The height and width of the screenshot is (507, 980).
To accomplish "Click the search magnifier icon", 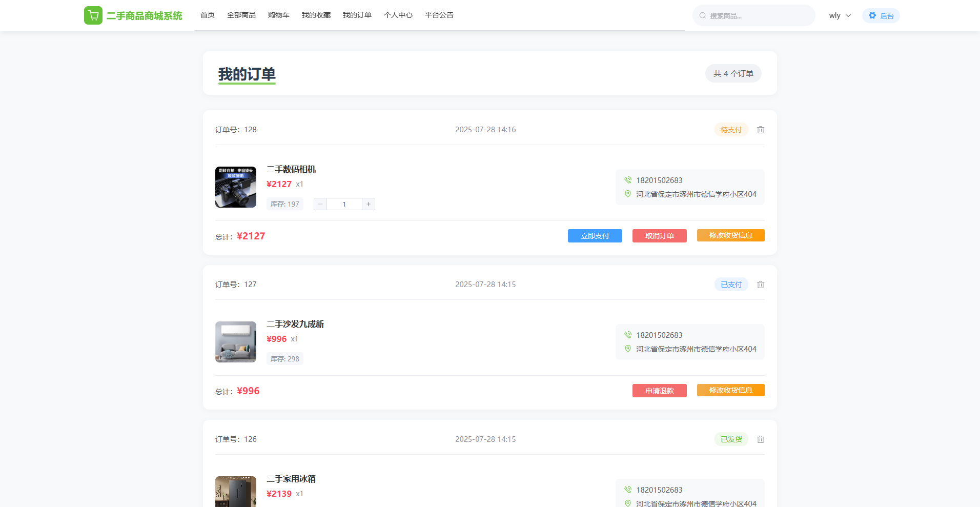I will [703, 15].
